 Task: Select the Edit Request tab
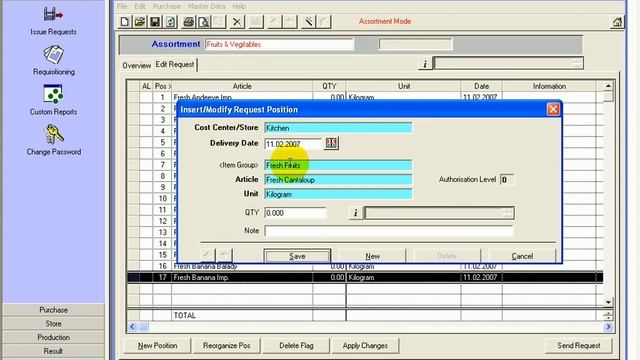coord(175,64)
